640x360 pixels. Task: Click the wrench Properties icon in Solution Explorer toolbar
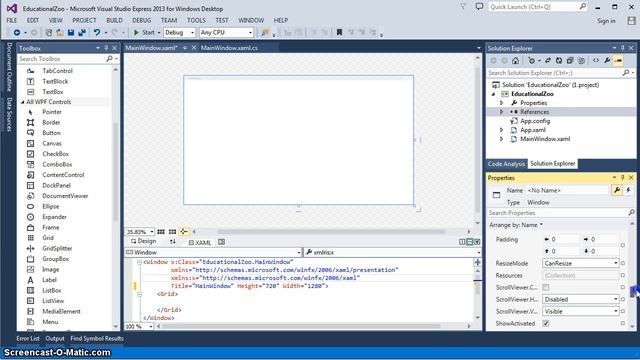pyautogui.click(x=607, y=60)
